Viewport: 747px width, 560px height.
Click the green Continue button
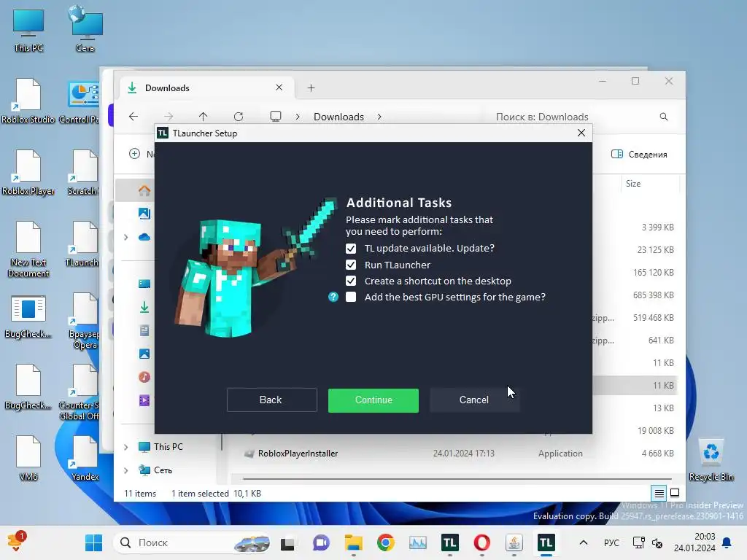[373, 400]
